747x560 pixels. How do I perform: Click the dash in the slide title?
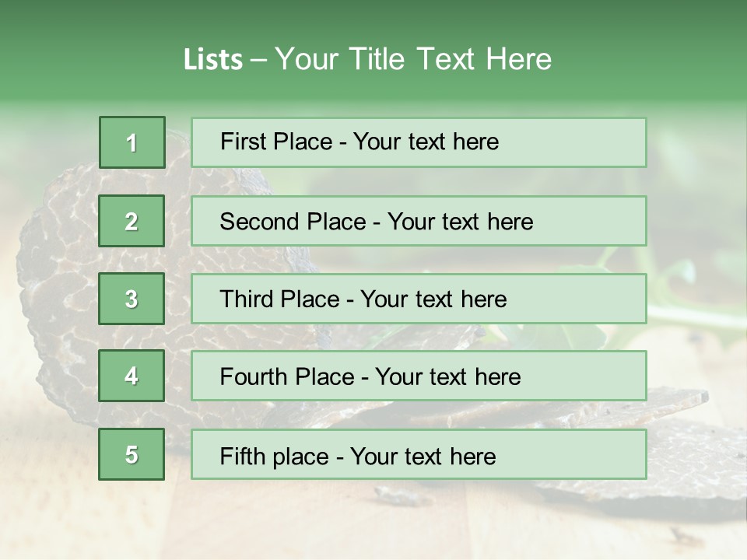click(258, 60)
